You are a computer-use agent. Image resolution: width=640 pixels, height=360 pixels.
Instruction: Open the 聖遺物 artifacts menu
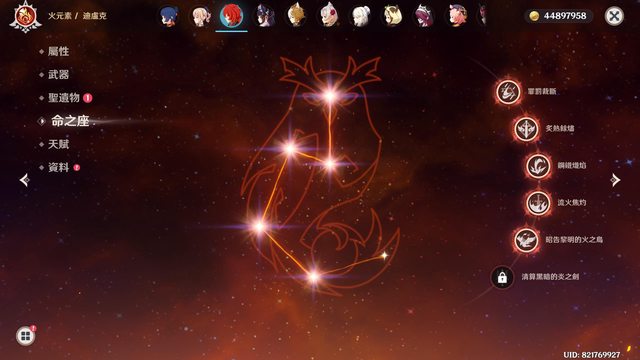tap(64, 98)
